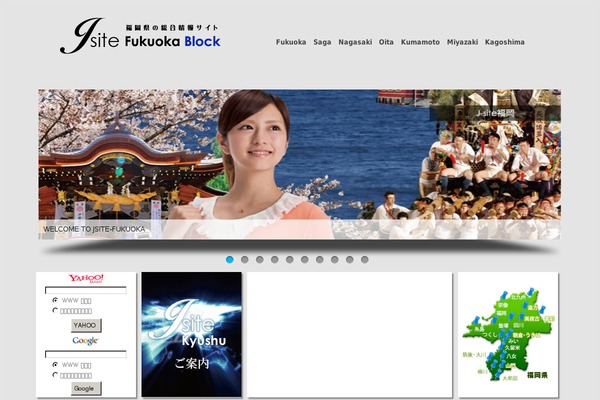The image size is (600, 400).
Task: Go to the second slide dot
Action: pyautogui.click(x=244, y=259)
